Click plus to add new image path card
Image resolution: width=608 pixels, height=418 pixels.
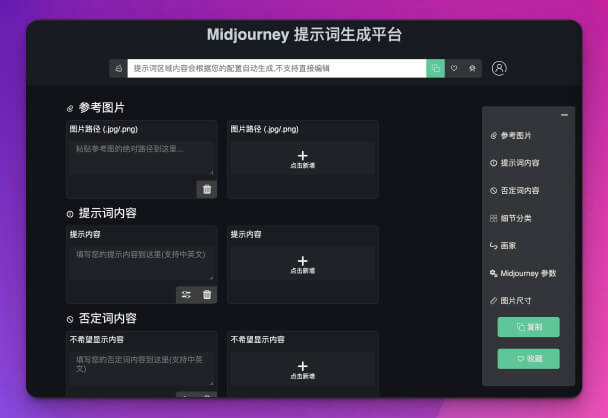pos(302,159)
